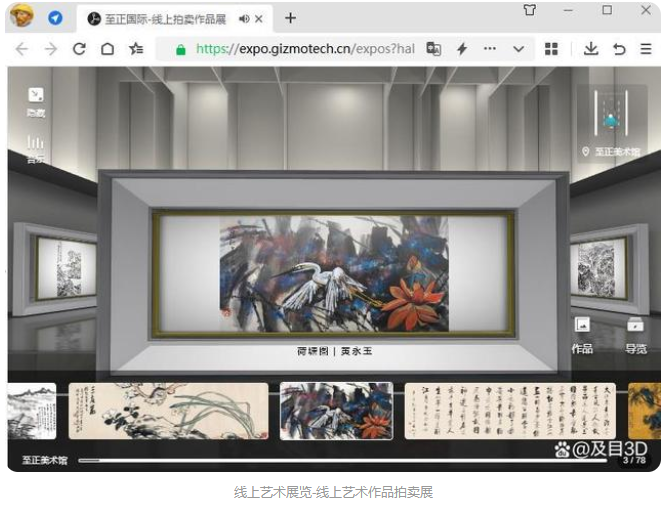
Task: Click the gallery minimap in corner
Action: click(611, 112)
